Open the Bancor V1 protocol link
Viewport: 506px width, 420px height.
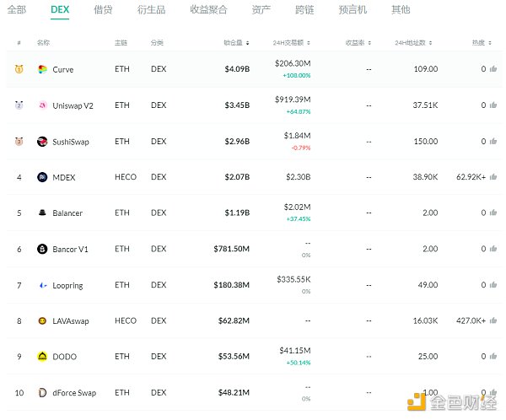(73, 249)
